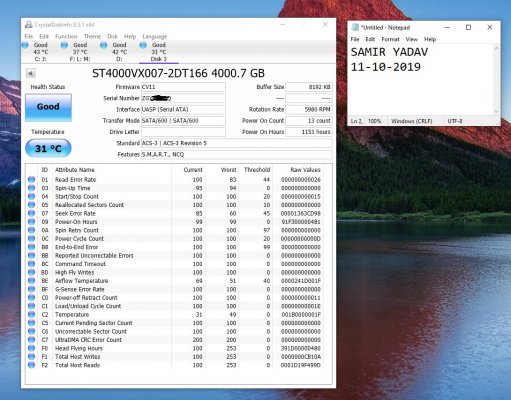Open the Function menu
The image size is (511, 400).
pyautogui.click(x=66, y=36)
